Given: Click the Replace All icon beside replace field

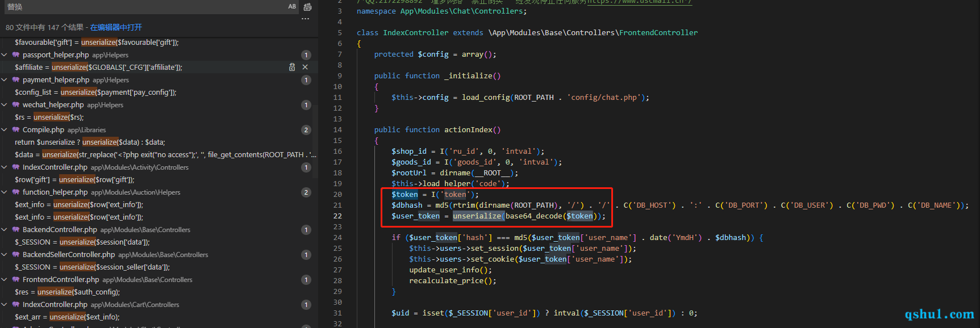Looking at the screenshot, I should [307, 7].
